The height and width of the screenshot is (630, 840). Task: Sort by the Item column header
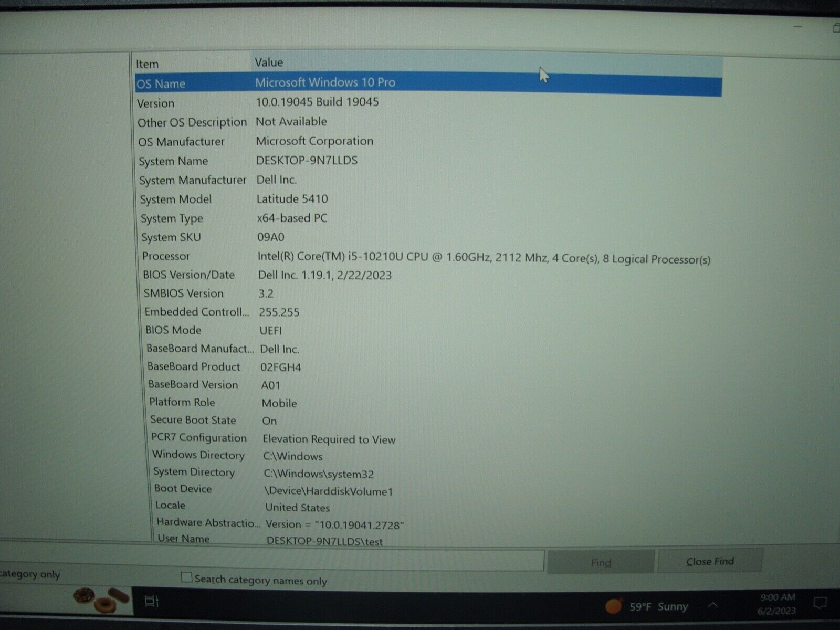(192, 64)
